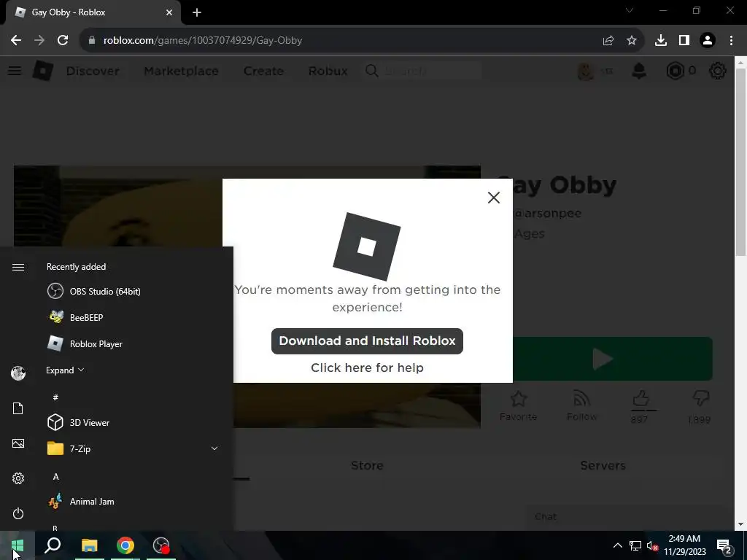Image resolution: width=747 pixels, height=560 pixels.
Task: Open Settings gear in Start sidebar
Action: (x=18, y=478)
